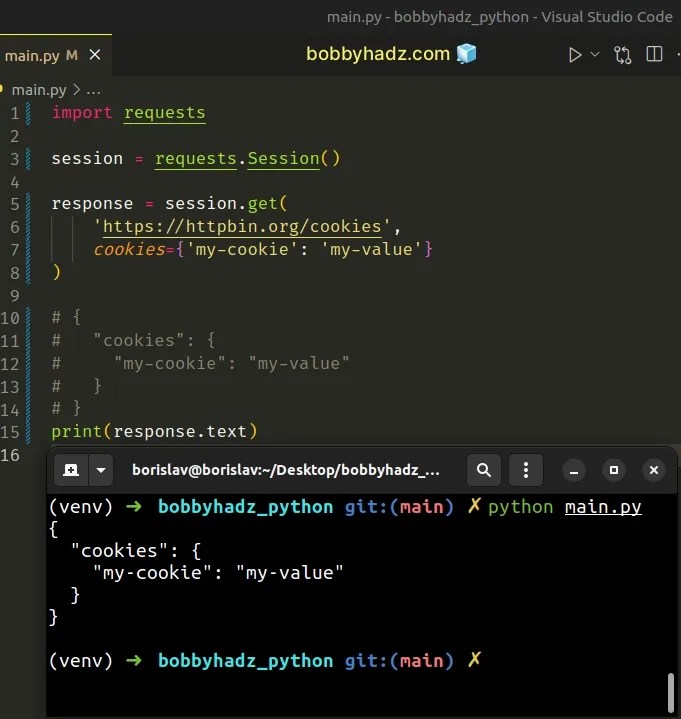This screenshot has height=719, width=681.
Task: Click 'print' on line 15
Action: 76,431
